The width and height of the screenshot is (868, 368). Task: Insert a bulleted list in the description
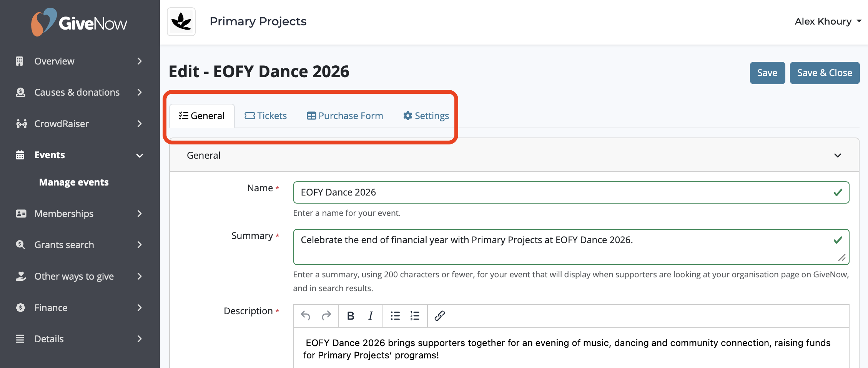pos(395,316)
